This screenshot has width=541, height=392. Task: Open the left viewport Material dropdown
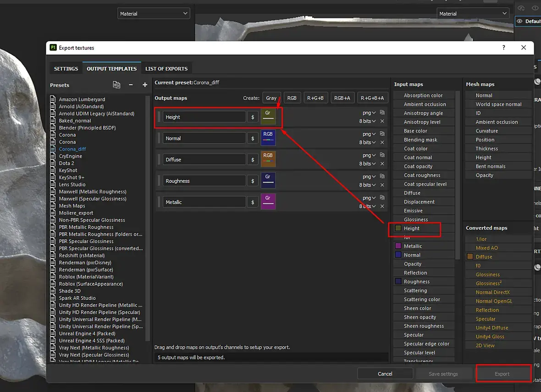[x=154, y=13]
